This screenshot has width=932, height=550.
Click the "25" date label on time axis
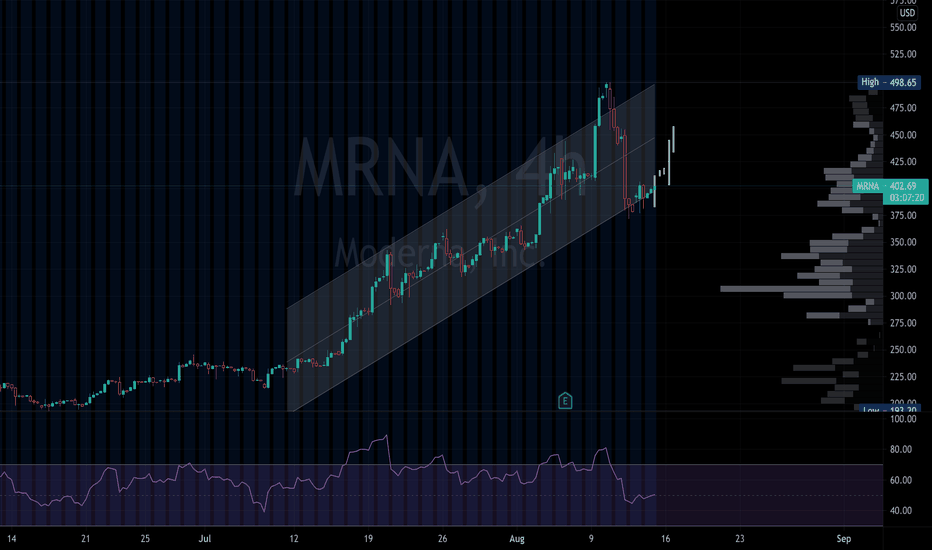point(145,539)
